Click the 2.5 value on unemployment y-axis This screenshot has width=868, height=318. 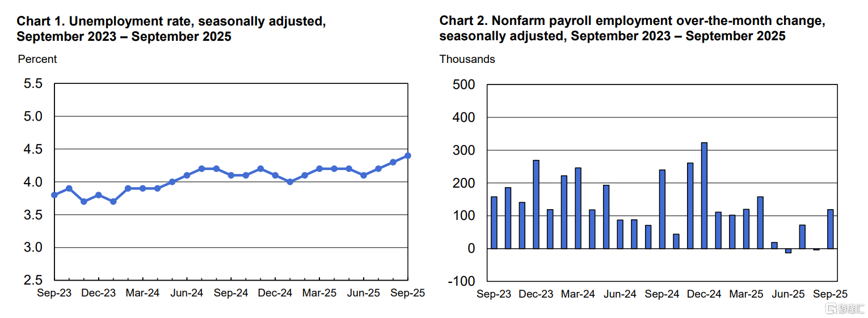coord(33,281)
